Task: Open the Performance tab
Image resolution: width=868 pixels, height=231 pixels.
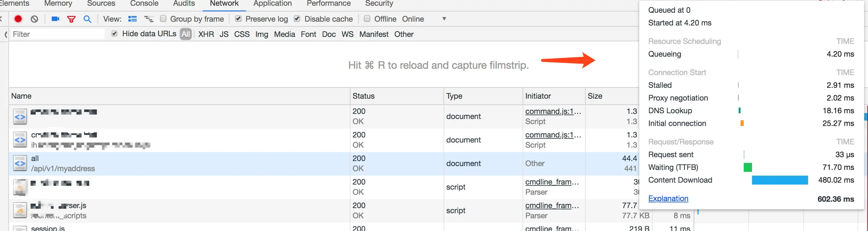Action: (329, 3)
